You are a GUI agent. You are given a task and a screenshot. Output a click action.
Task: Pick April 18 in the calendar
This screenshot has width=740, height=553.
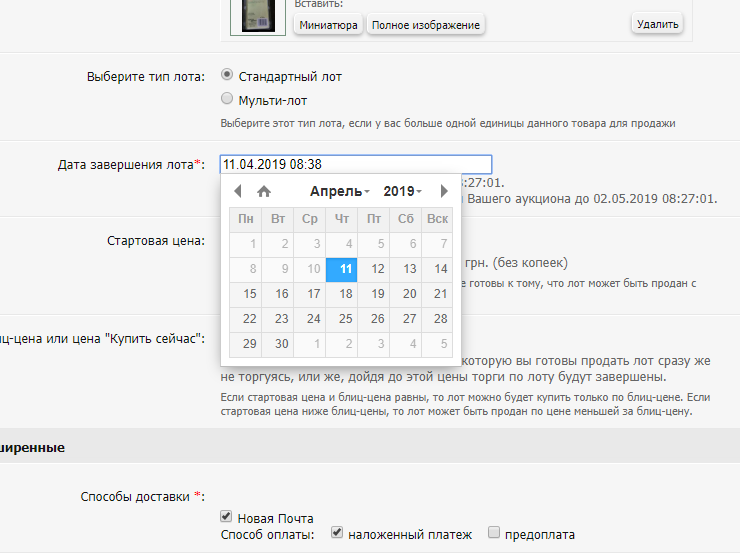click(345, 294)
